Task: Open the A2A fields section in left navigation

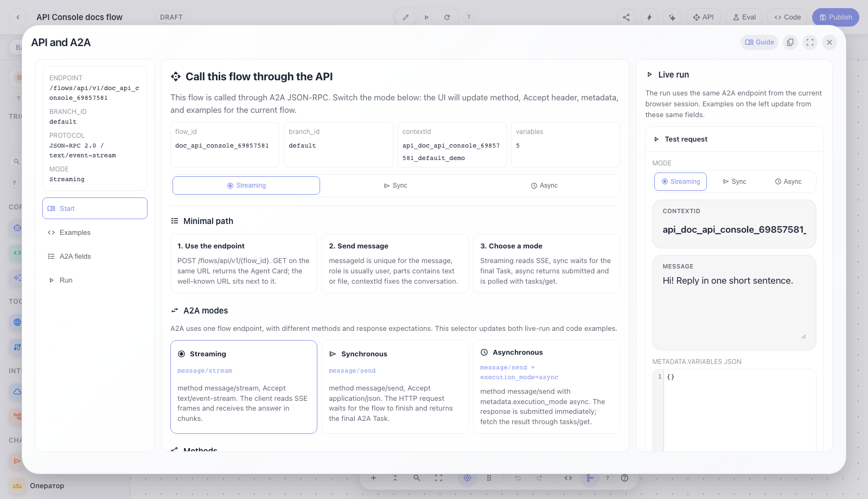Action: click(x=95, y=256)
